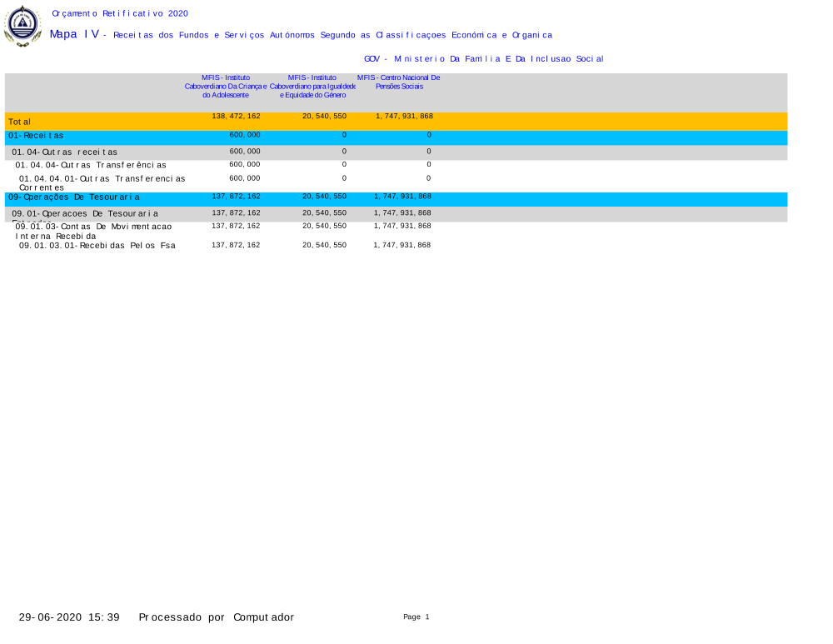Screen dimensions: 833x644
Task: Select the "01-Receitas" row label
Action: pyautogui.click(x=36, y=136)
